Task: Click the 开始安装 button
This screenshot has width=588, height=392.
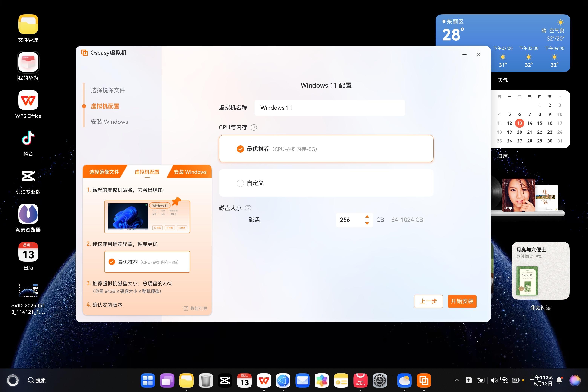Action: tap(462, 301)
